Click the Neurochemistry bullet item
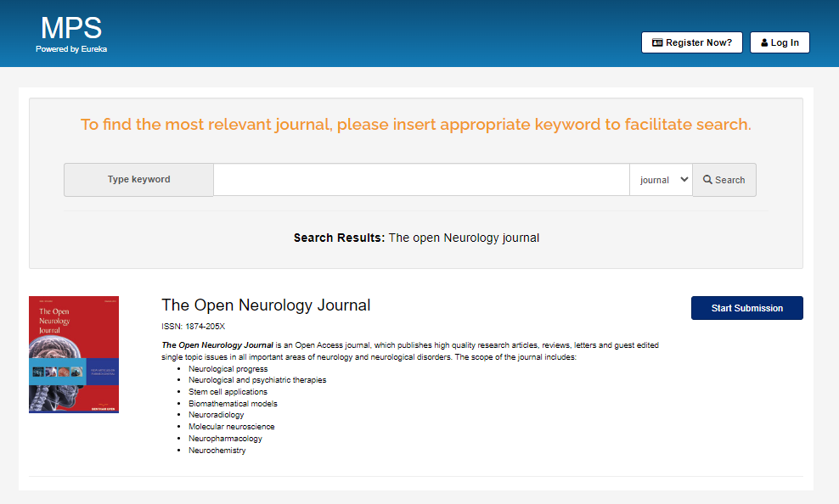Screen dimensions: 839x504 [x=217, y=451]
